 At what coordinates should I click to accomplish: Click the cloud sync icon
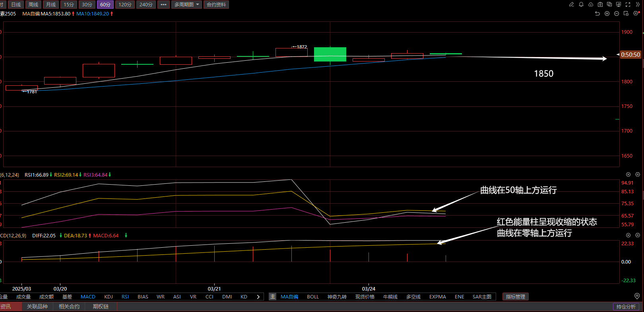point(591,4)
